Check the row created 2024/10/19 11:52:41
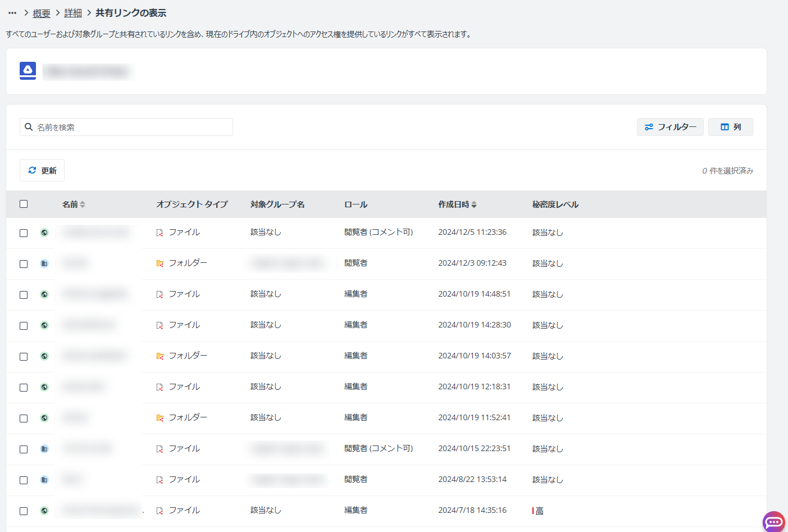Screen dimensions: 788x532 click(x=24, y=419)
